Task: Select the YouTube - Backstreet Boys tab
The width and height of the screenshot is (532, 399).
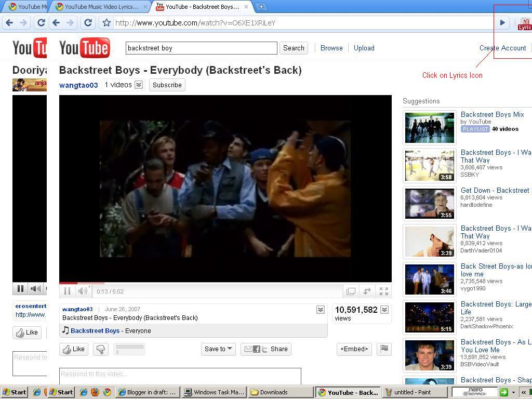Action: tap(202, 6)
